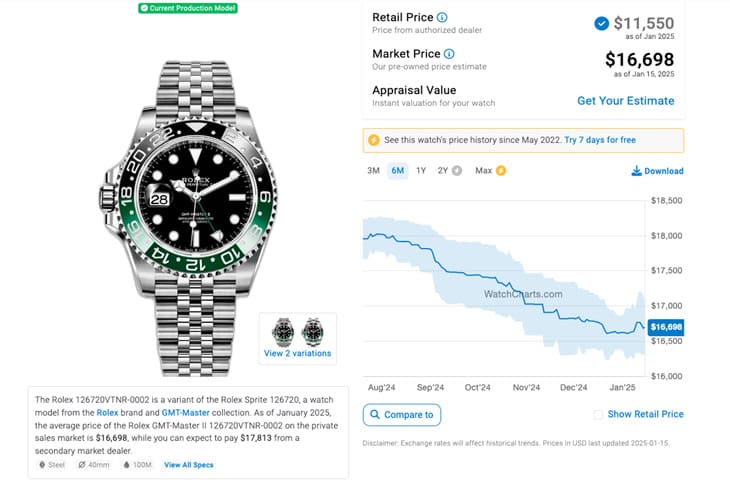Enable the Show Retail Price checkbox
The width and height of the screenshot is (730, 482).
pyautogui.click(x=598, y=414)
